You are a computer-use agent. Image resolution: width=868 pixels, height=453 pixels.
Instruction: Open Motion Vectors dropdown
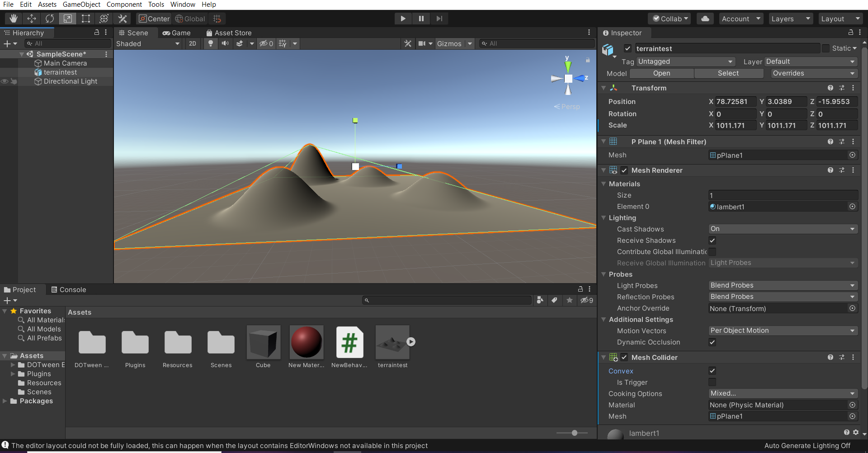[x=783, y=330]
